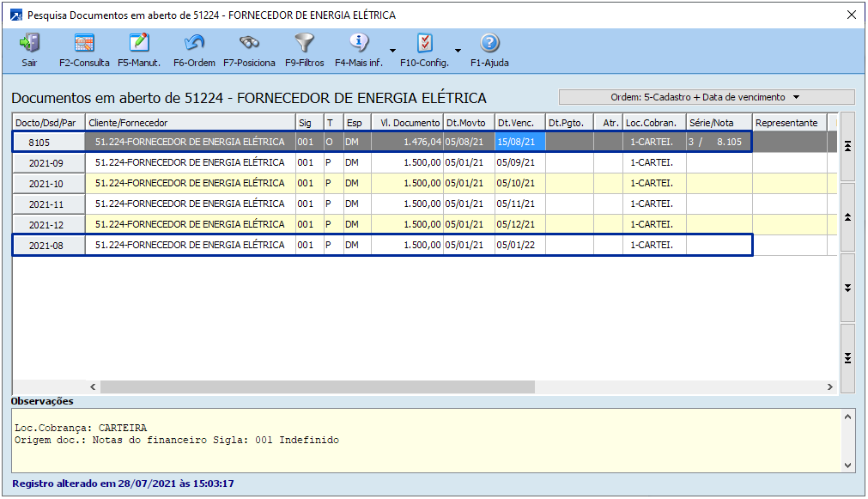The image size is (868, 499).
Task: Click the F1-Ajuda help icon
Action: [x=489, y=43]
